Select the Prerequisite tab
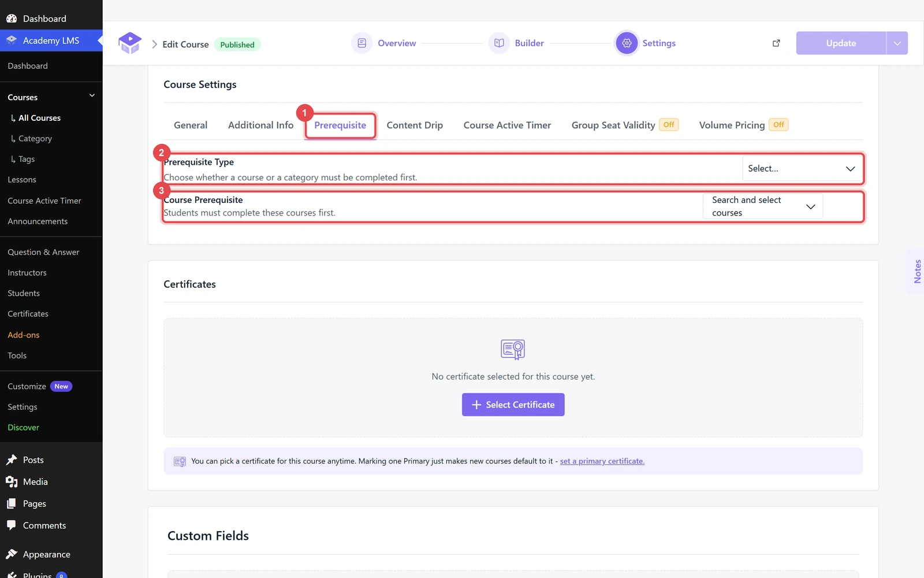 [340, 125]
